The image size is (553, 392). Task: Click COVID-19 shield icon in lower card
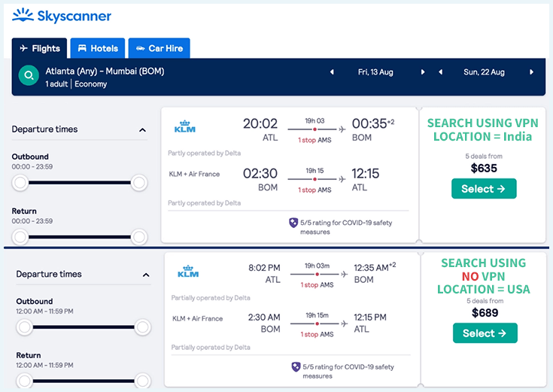pyautogui.click(x=296, y=367)
